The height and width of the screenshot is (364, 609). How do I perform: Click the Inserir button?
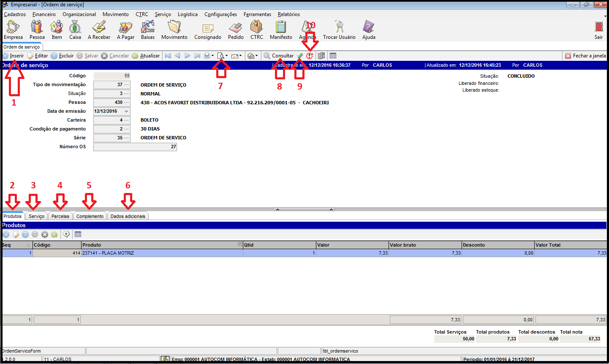pyautogui.click(x=14, y=56)
